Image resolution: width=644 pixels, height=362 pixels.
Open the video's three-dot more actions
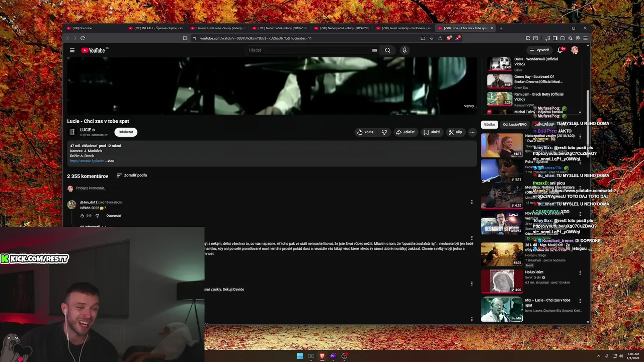pos(472,132)
